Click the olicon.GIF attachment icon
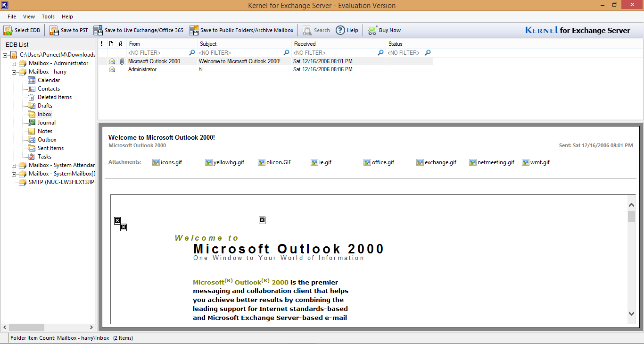The width and height of the screenshot is (644, 344). (x=262, y=162)
